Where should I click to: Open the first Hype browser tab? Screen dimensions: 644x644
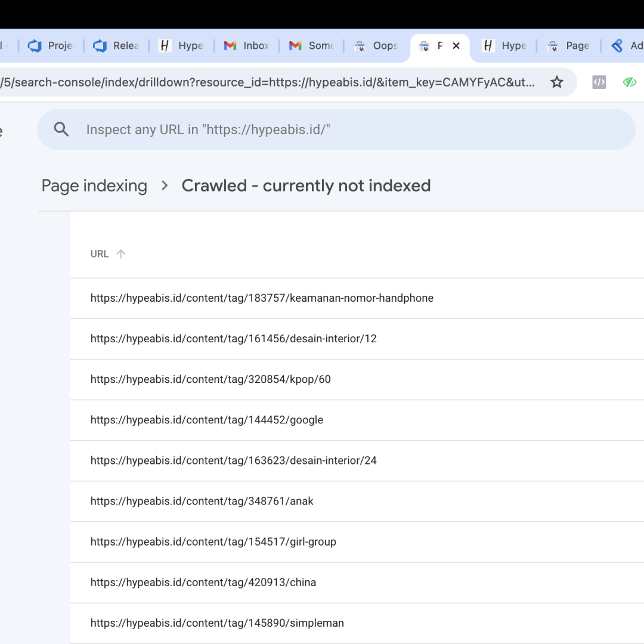181,45
